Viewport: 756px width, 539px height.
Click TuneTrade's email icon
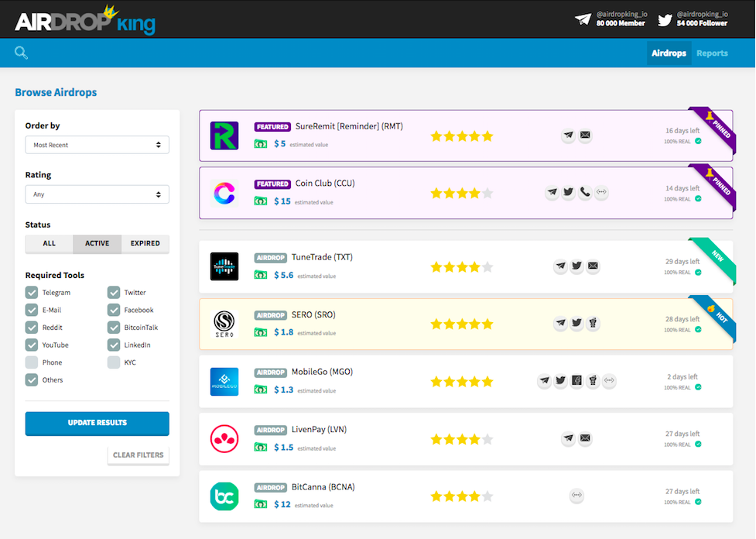coord(593,266)
